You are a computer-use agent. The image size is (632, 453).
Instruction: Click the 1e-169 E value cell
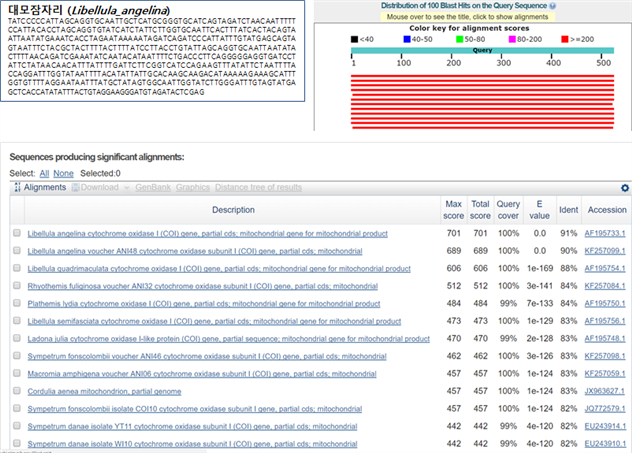coord(540,268)
